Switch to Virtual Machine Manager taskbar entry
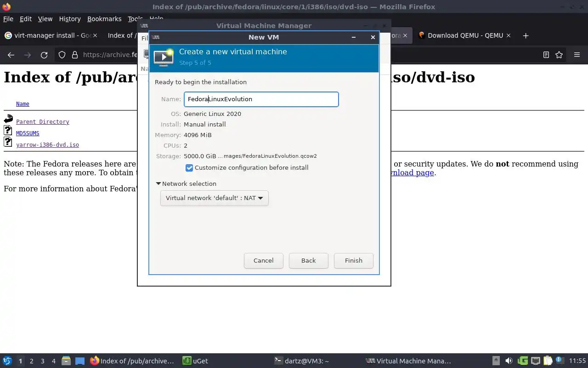Viewport: 588px width, 368px height. point(409,361)
